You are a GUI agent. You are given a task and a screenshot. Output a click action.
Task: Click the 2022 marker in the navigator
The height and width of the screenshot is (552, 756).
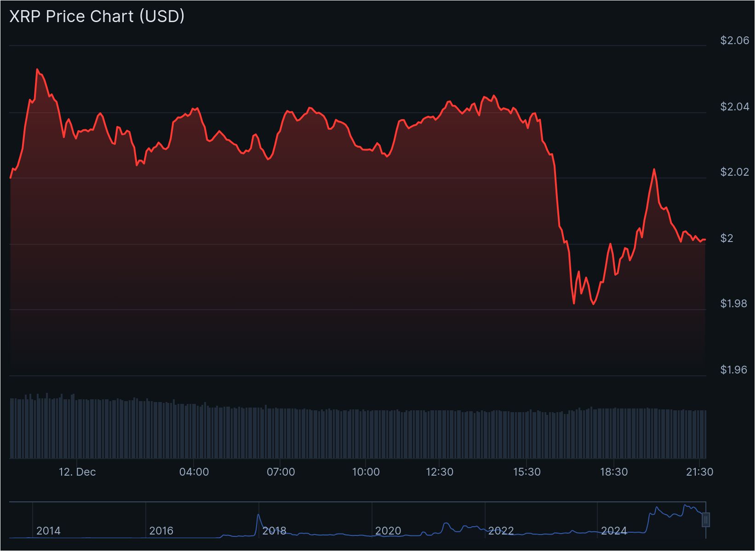500,531
